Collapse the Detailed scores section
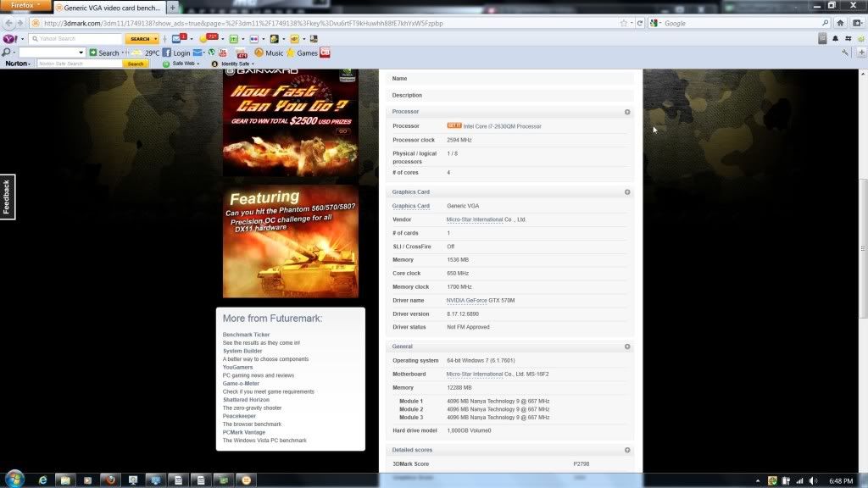The width and height of the screenshot is (868, 488). 627,450
